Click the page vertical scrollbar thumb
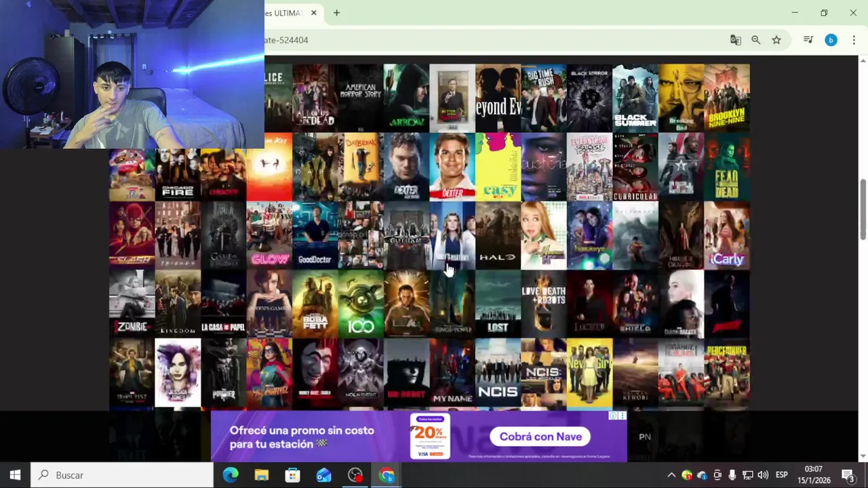868x488 pixels. click(863, 209)
